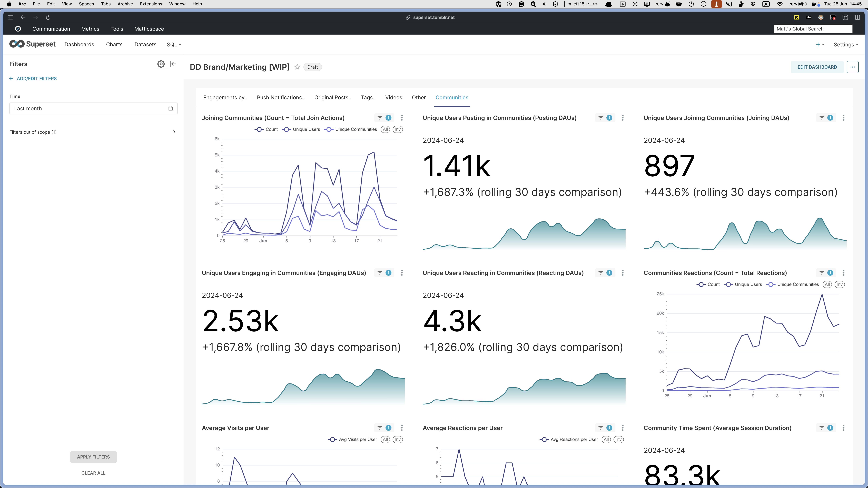Image resolution: width=868 pixels, height=488 pixels.
Task: Reload page with browser refresh icon
Action: [48, 17]
